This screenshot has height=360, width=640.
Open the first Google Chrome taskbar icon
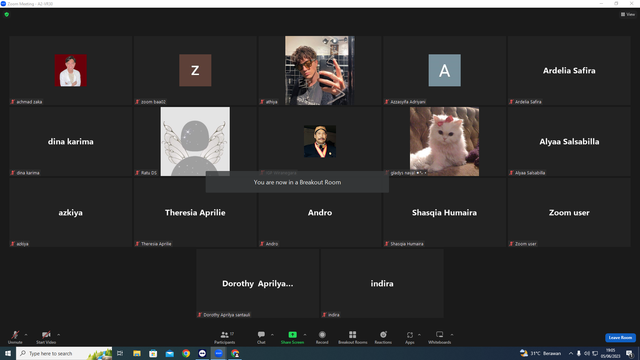[186, 353]
